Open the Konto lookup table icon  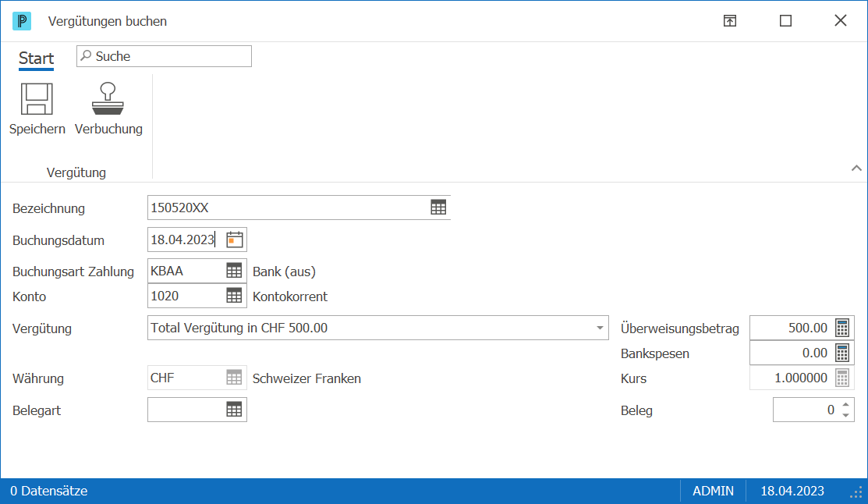(x=234, y=296)
